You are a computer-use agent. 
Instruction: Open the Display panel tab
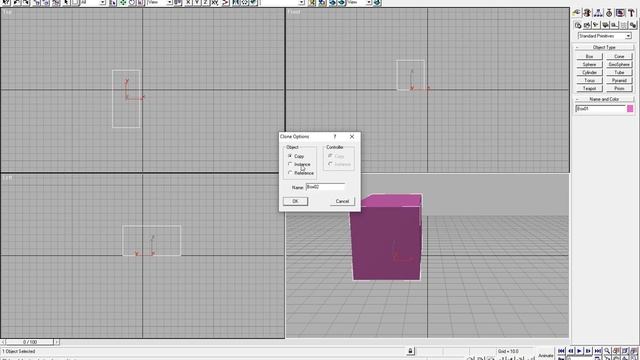[620, 13]
